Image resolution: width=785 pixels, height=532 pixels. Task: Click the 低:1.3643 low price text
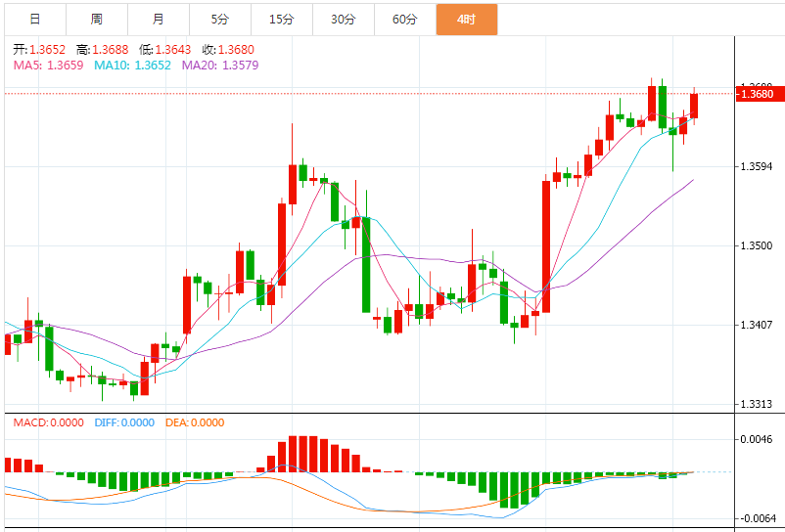(x=165, y=50)
